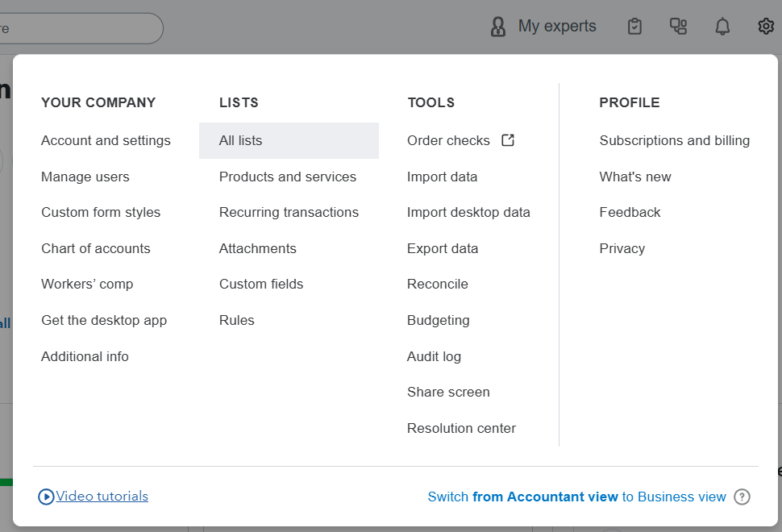782x532 pixels.
Task: Click the Video tutorials link
Action: 102,497
